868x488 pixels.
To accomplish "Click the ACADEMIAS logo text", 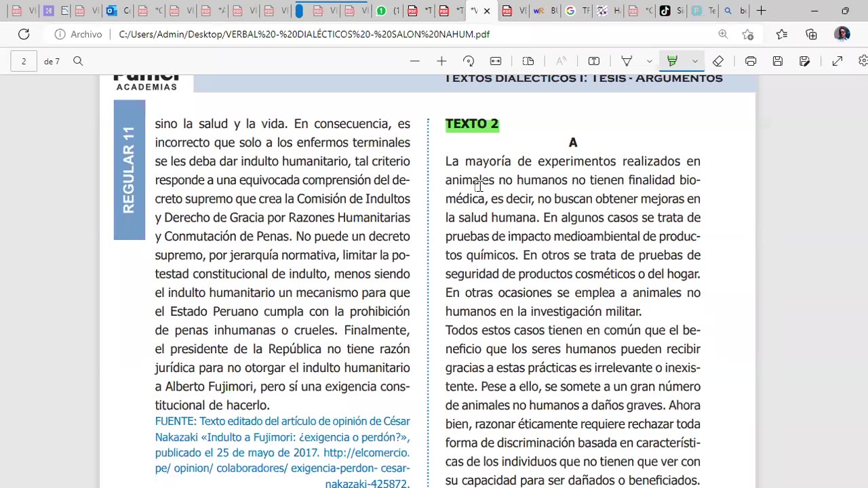I will (x=146, y=87).
